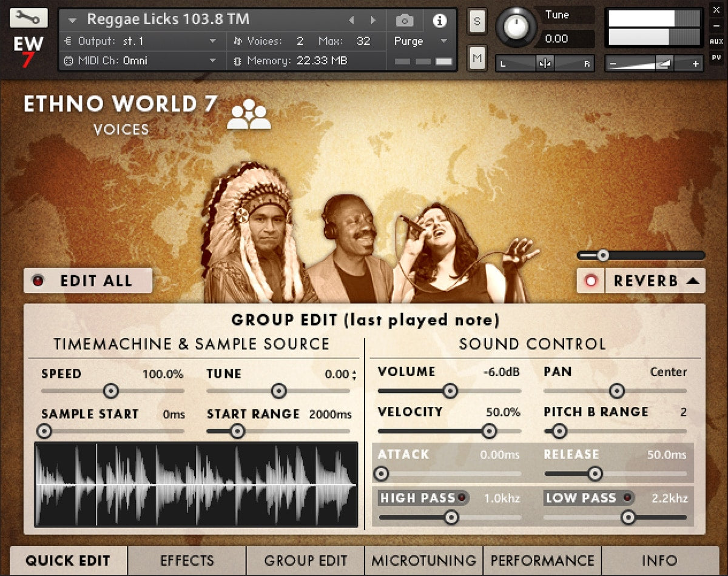The height and width of the screenshot is (576, 728).
Task: Click the voices count icon
Action: pos(237,41)
